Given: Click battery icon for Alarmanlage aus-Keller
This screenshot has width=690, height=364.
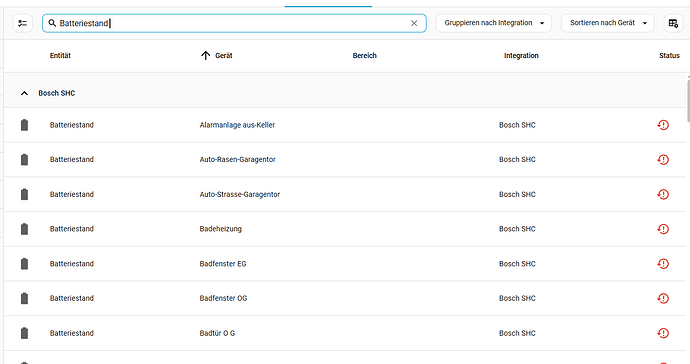Looking at the screenshot, I should click(x=24, y=125).
